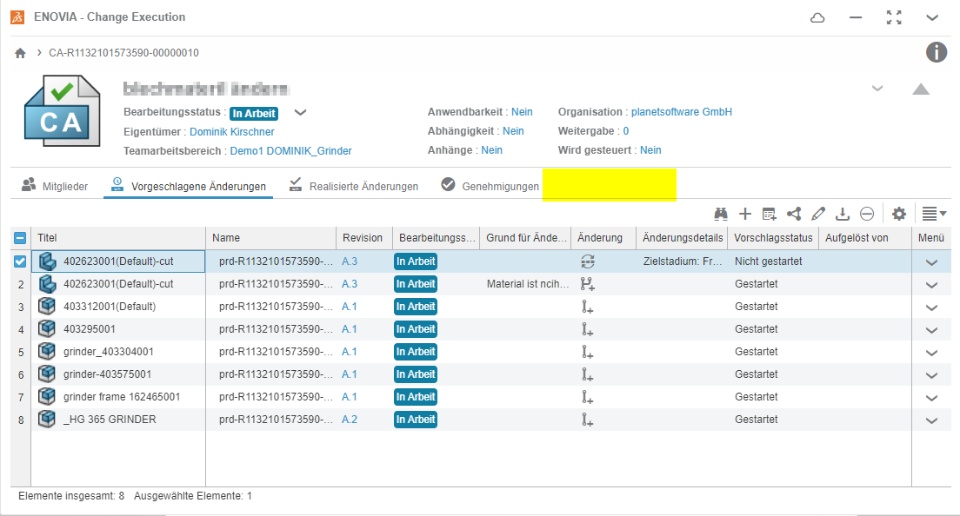Click the remove minus-circle icon

click(x=867, y=214)
